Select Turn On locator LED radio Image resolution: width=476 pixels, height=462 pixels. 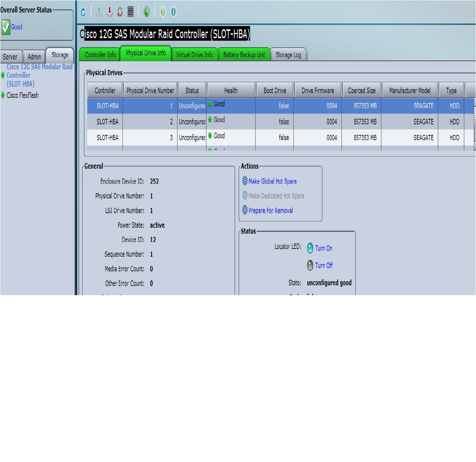[310, 248]
